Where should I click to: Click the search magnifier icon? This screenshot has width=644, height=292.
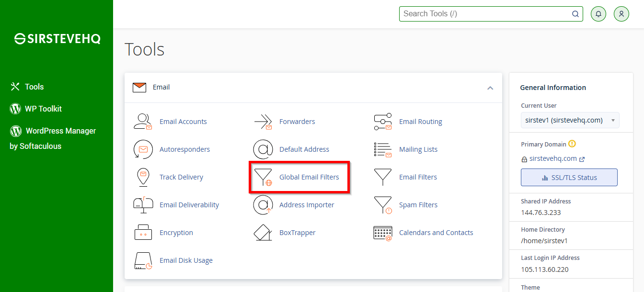coord(575,14)
